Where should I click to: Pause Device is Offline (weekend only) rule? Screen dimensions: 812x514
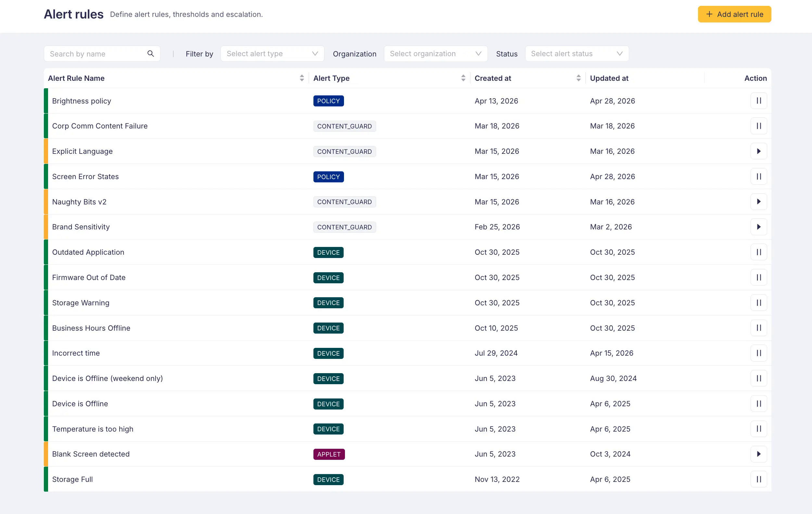758,378
